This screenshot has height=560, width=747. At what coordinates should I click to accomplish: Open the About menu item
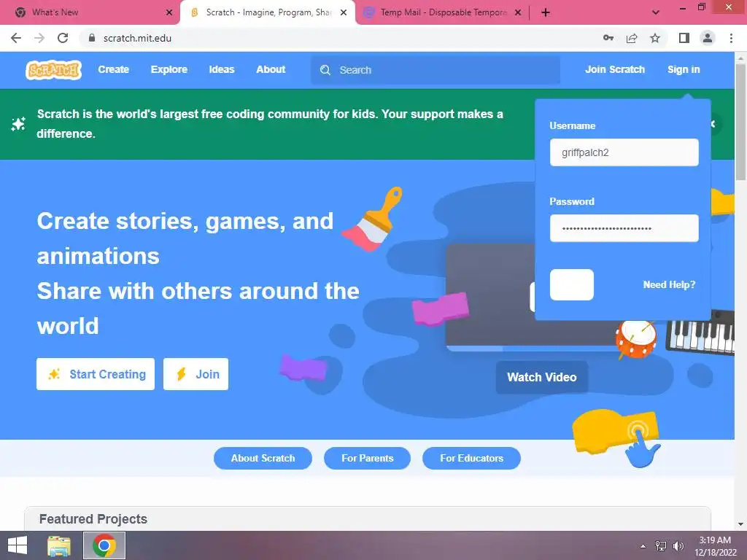pos(271,69)
